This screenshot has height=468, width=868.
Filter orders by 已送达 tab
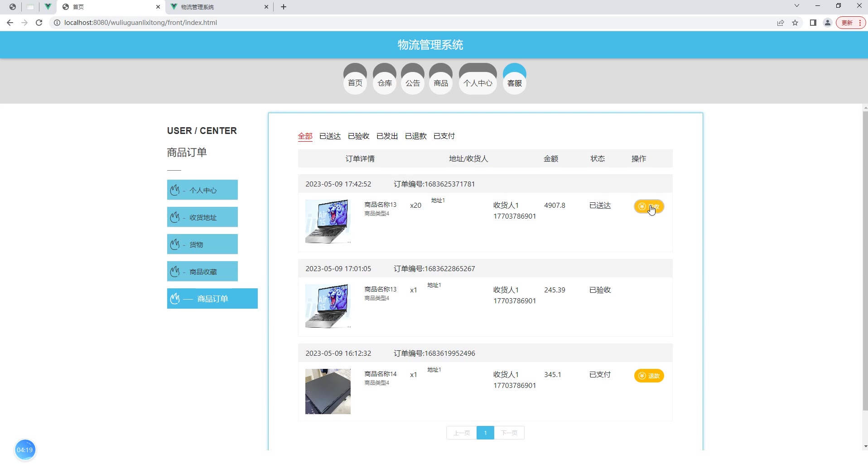(x=330, y=136)
